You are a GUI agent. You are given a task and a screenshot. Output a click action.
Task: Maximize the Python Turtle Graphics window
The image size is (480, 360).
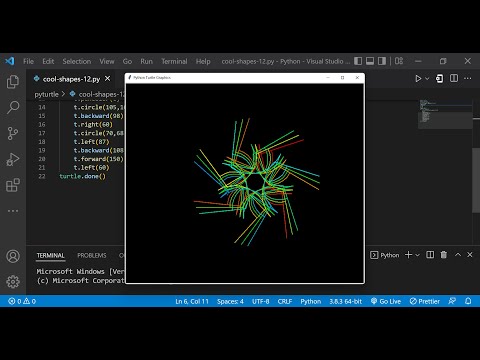[x=342, y=77]
